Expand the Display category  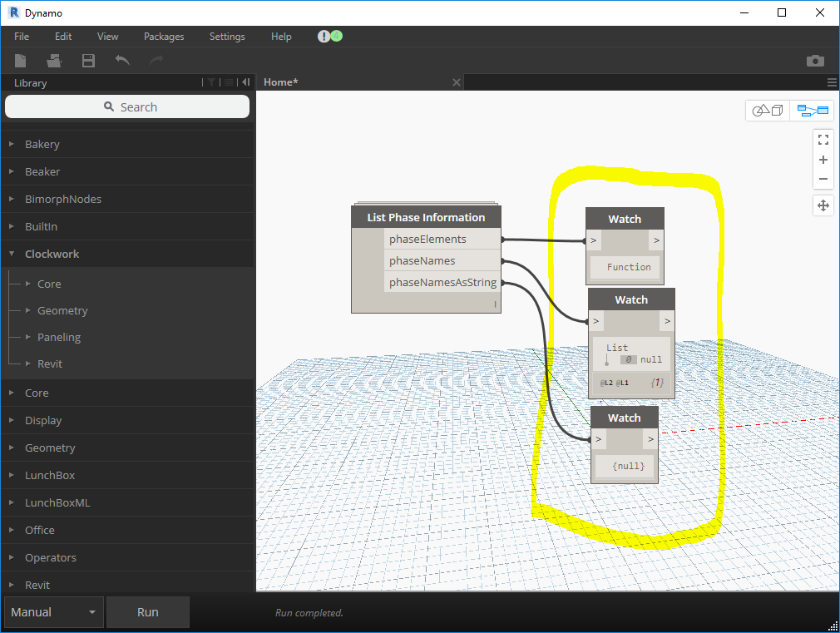[127, 420]
